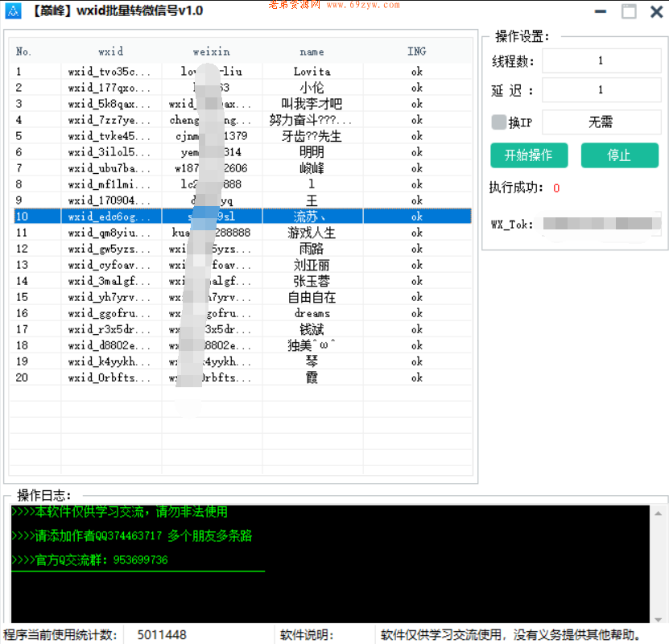This screenshot has height=644, width=669.
Task: Click the 开始操作 button
Action: 529,155
